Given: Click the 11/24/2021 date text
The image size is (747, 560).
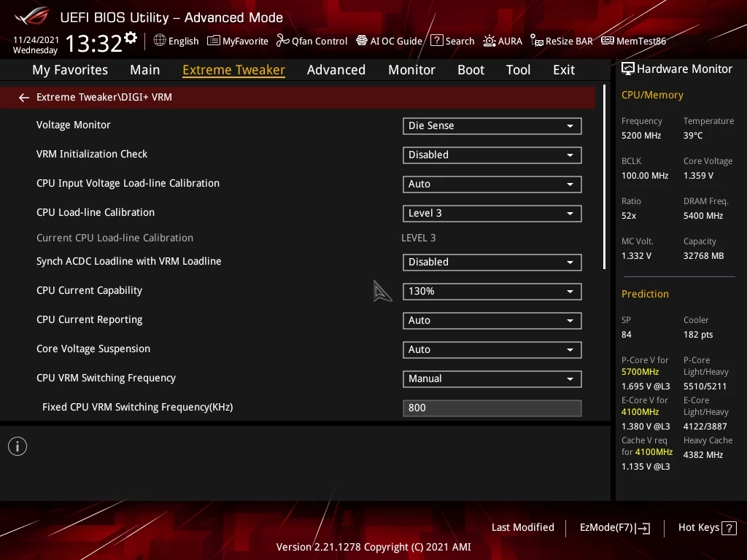Looking at the screenshot, I should [36, 40].
